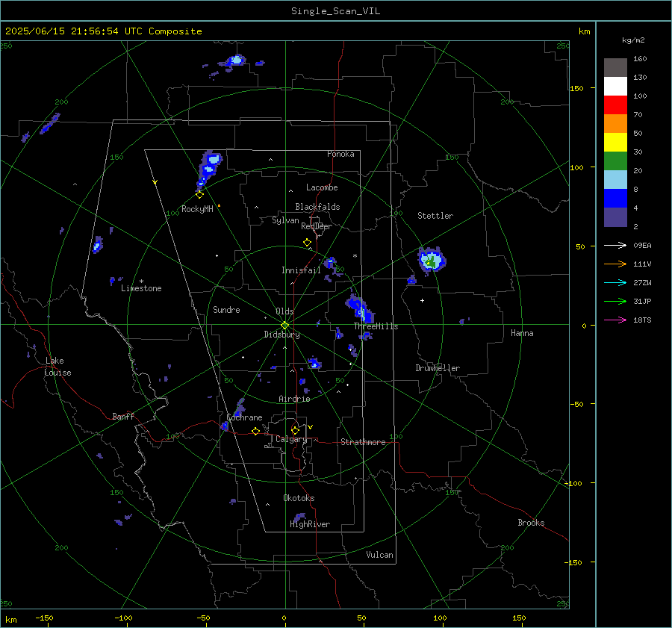Click the Sundre label

[226, 309]
